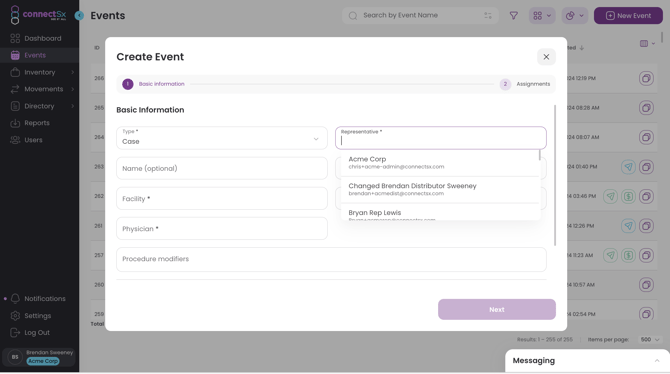This screenshot has height=374, width=670.
Task: Click the New Event button
Action: 628,16
